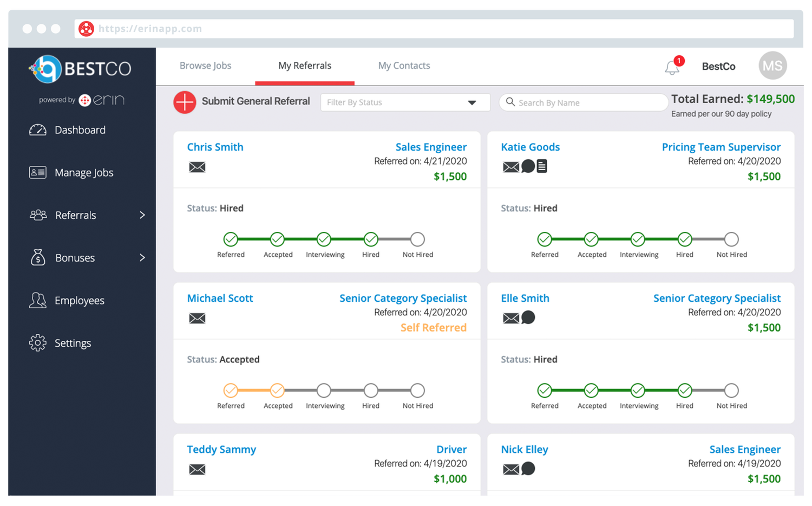The width and height of the screenshot is (812, 506).
Task: Switch to the Browse Jobs tab
Action: point(205,66)
